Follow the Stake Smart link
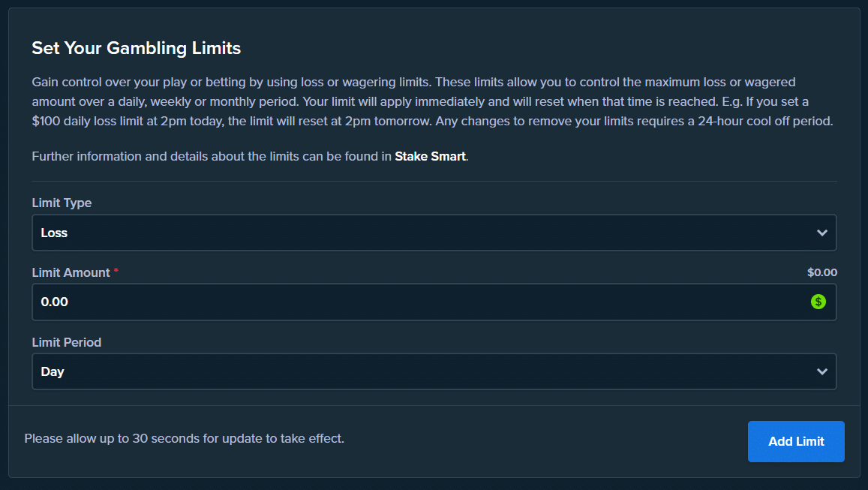 click(x=431, y=157)
